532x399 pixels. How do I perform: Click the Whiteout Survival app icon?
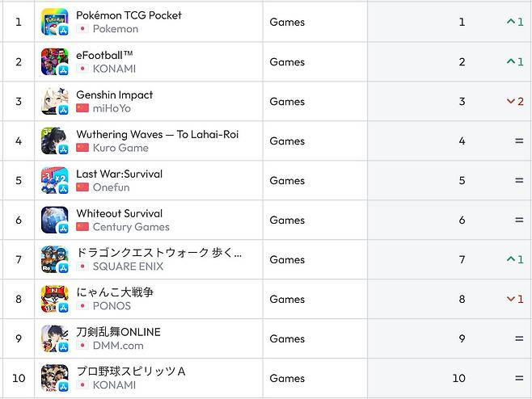tap(54, 220)
